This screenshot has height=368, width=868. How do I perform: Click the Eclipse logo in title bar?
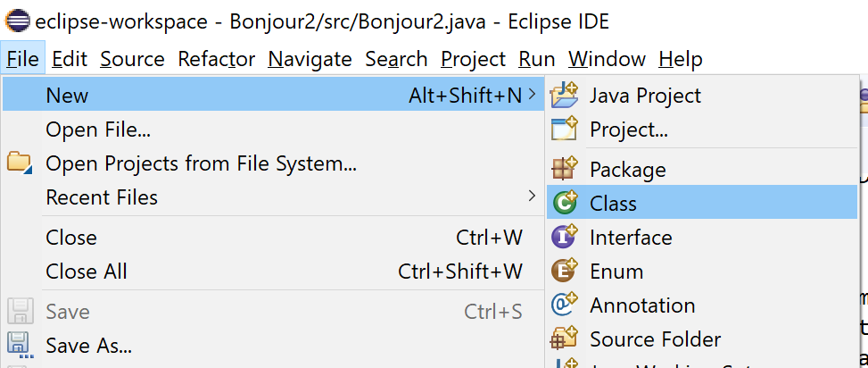tap(15, 21)
